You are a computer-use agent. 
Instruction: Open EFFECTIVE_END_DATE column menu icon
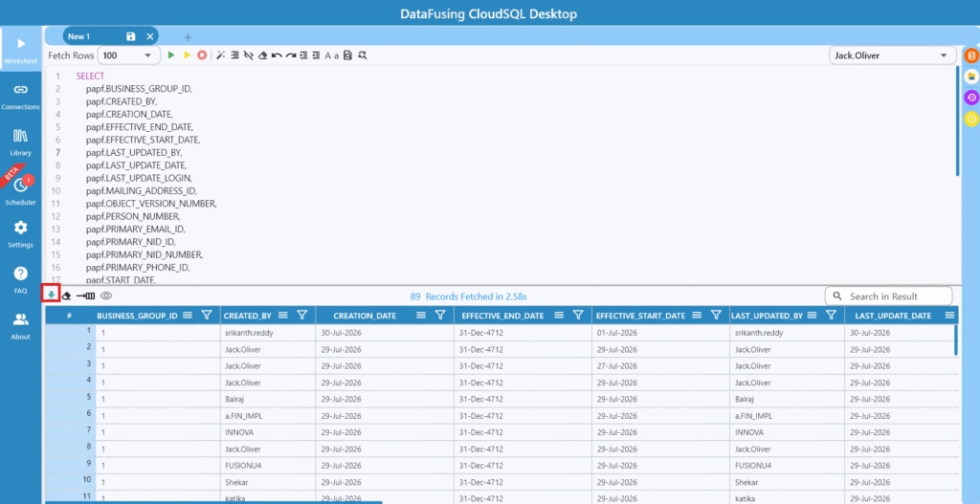coord(559,316)
